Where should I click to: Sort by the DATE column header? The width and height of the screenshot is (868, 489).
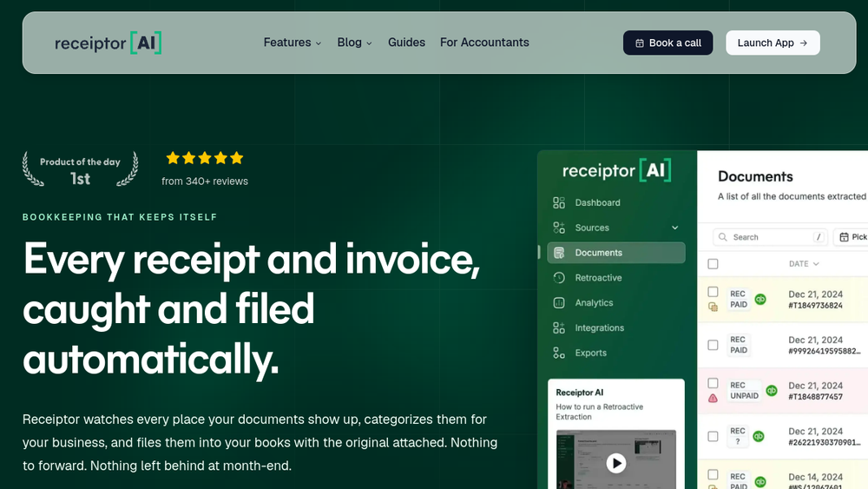(x=804, y=263)
